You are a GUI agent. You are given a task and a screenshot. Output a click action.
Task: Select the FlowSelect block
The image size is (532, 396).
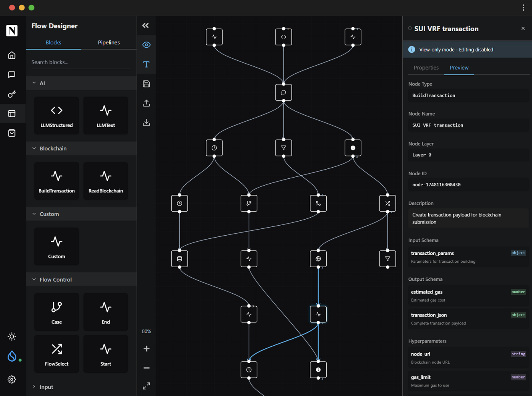(56, 354)
